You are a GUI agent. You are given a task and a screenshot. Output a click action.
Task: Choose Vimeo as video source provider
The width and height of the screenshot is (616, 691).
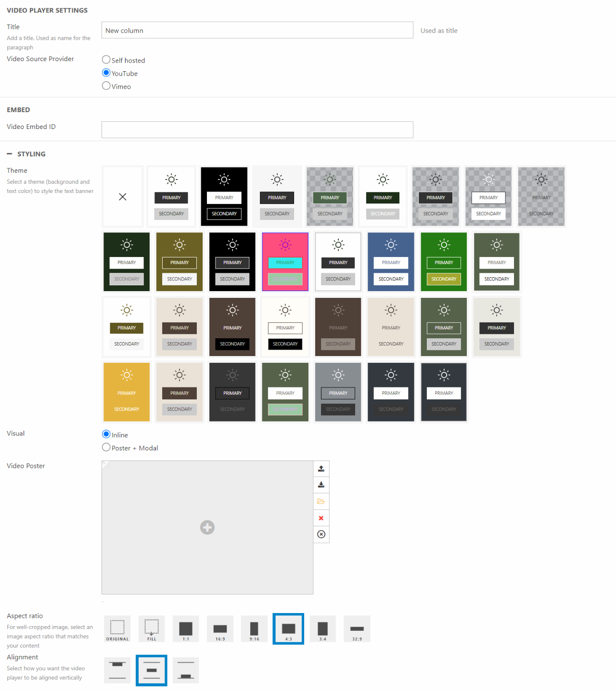point(106,86)
